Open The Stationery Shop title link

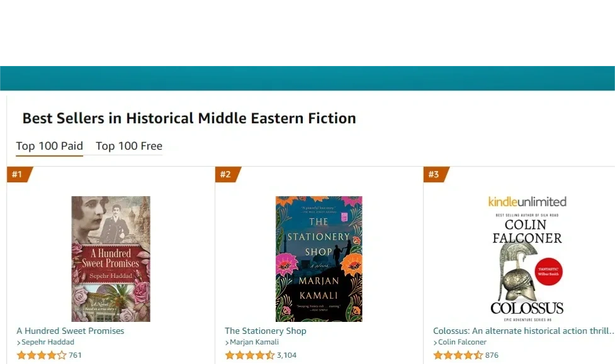[266, 331]
